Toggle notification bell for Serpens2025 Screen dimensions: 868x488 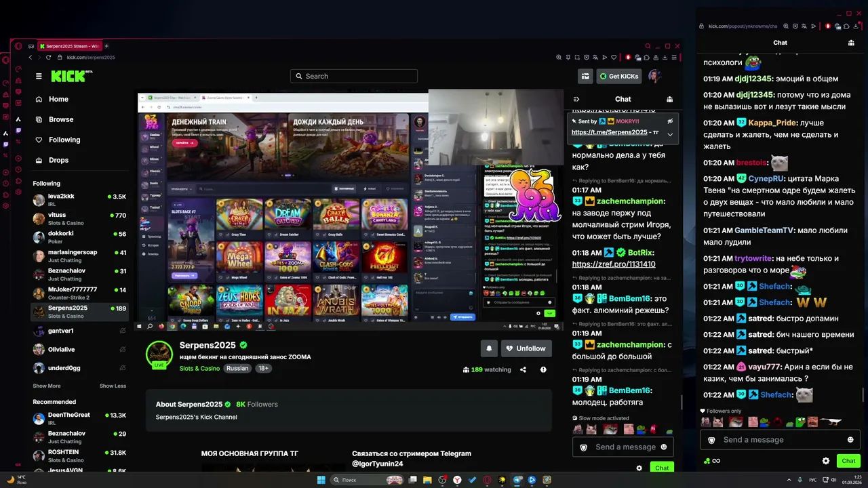(489, 348)
